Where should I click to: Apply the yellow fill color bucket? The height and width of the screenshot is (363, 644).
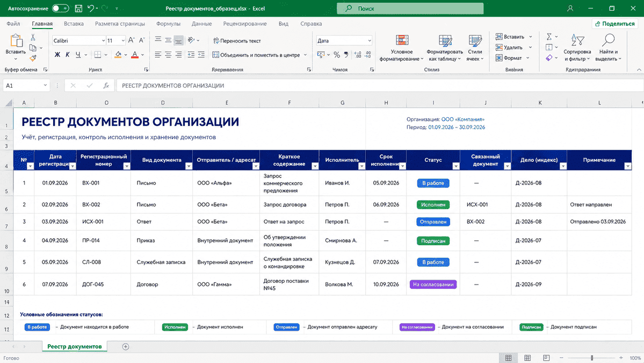point(118,55)
